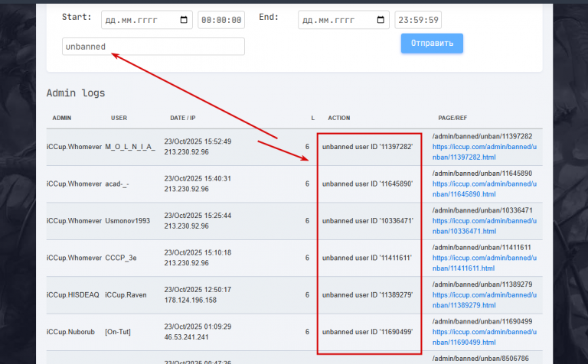This screenshot has height=364, width=588.
Task: Click the Start: label
Action: point(77,17)
